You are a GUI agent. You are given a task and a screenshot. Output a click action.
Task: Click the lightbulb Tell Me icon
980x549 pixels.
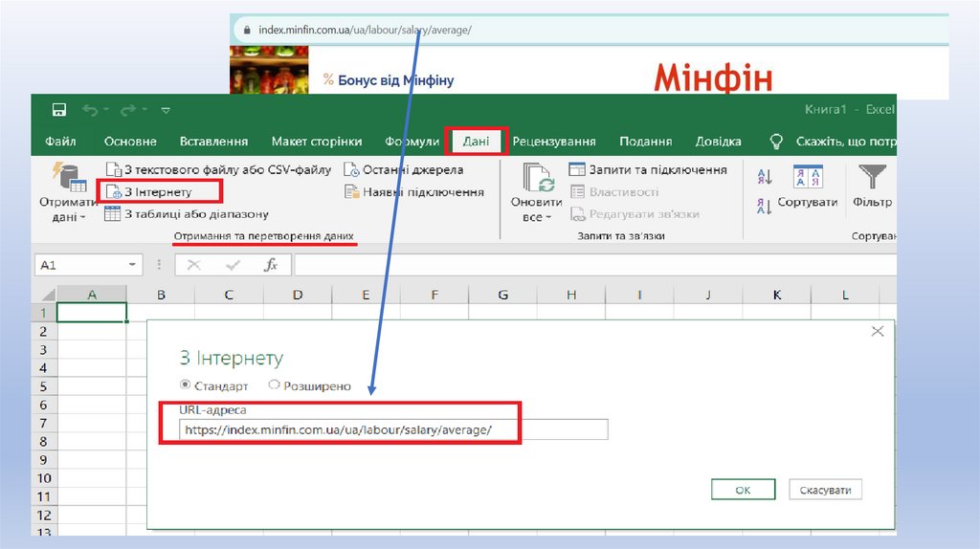coord(776,142)
